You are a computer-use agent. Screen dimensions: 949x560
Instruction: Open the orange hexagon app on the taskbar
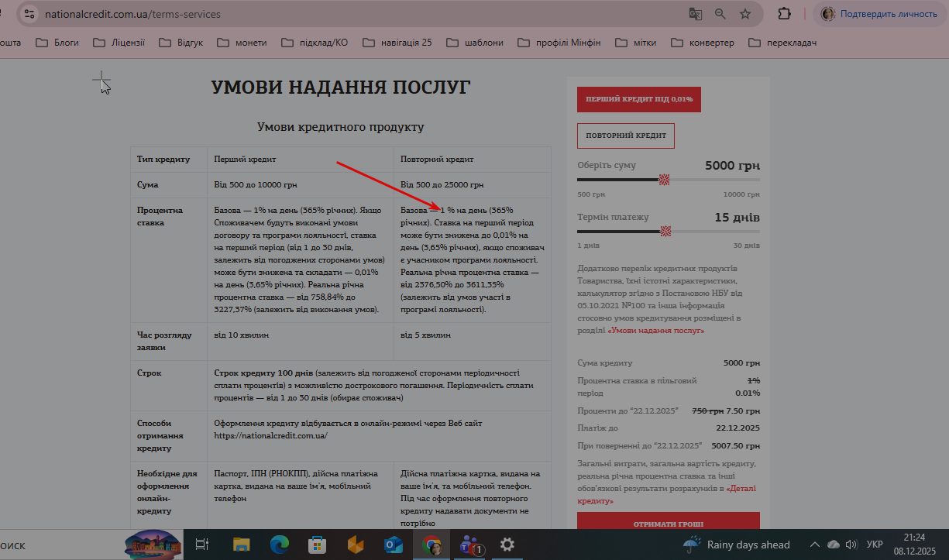coord(356,545)
